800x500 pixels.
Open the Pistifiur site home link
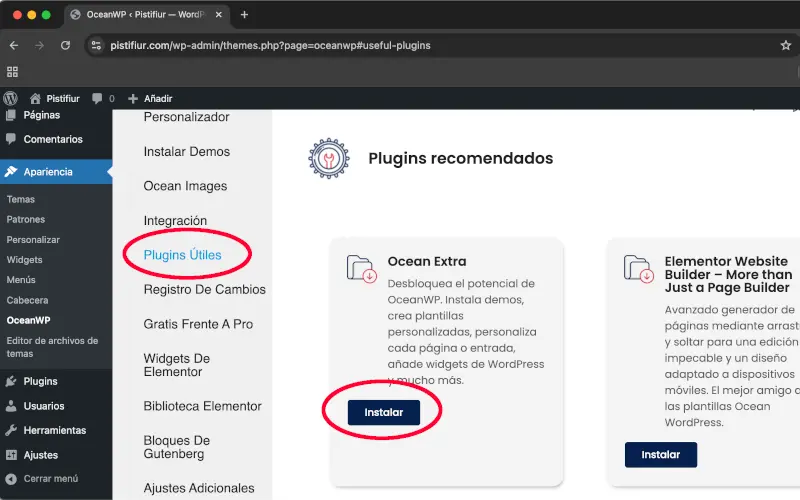click(x=55, y=98)
